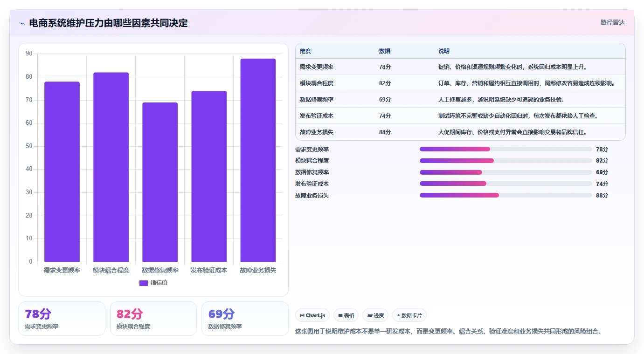Click the 82分 模块耦合程度 stat card
Viewport: 644px width, 354px height.
153,319
